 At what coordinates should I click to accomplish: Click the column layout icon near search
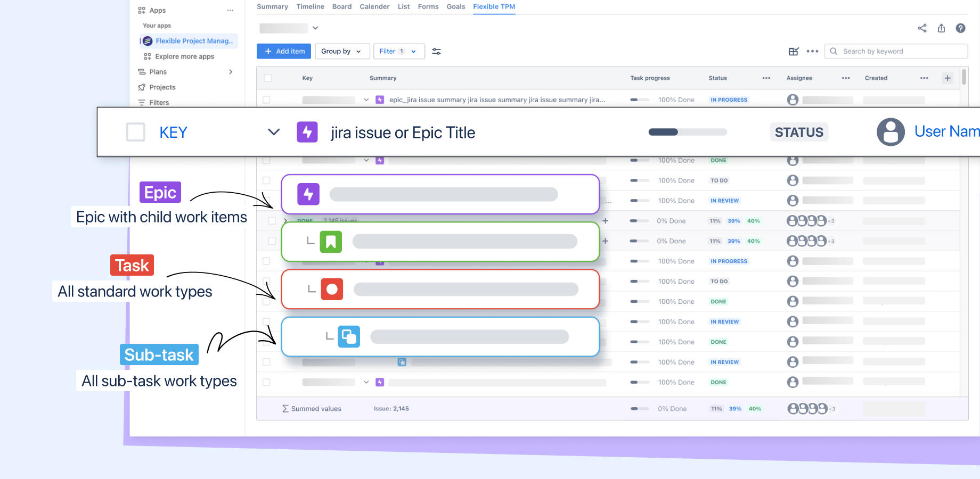click(794, 52)
